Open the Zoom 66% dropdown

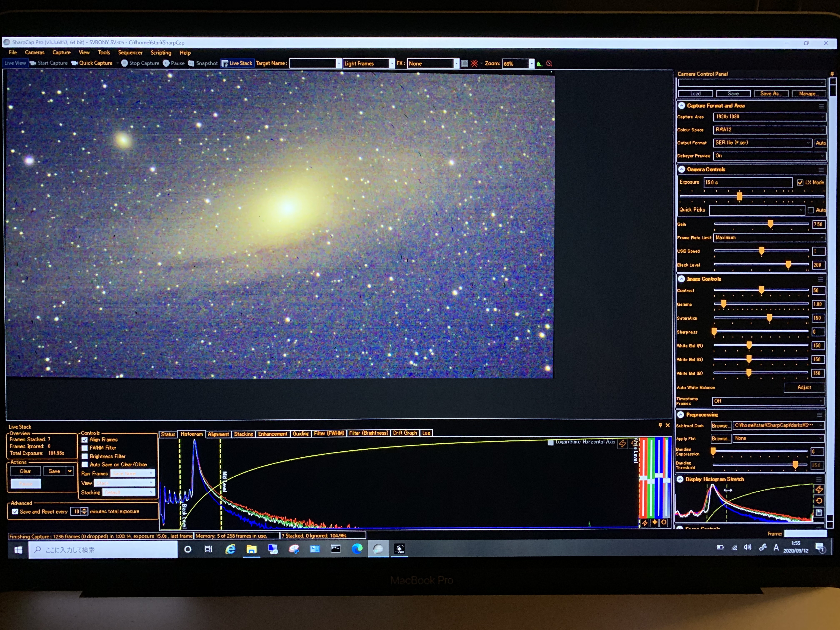pos(518,63)
